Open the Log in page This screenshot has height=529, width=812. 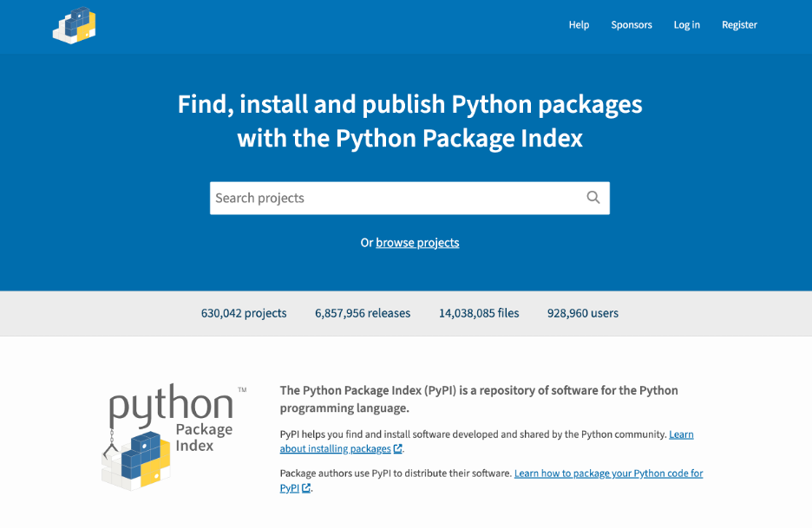[x=686, y=25]
